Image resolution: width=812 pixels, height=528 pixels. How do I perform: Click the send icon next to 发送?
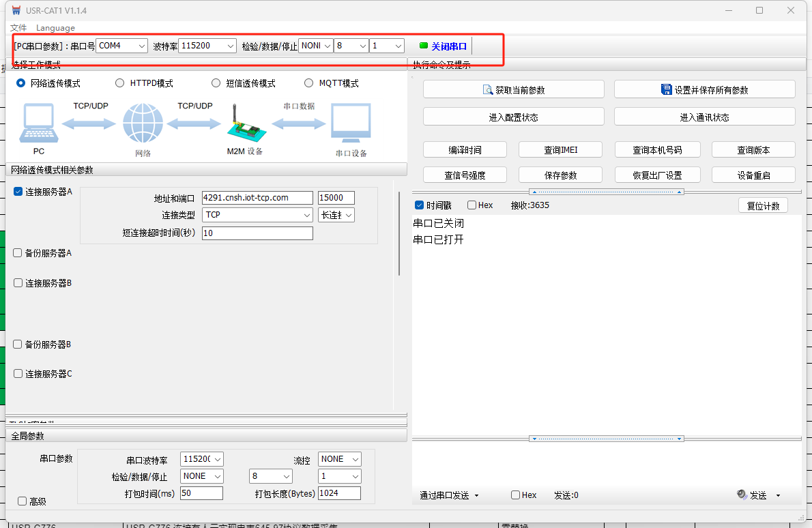[x=742, y=495]
